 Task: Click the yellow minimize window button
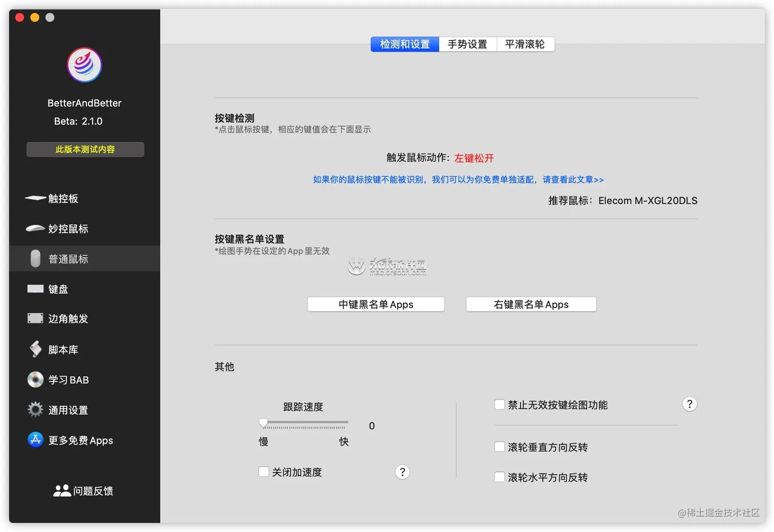coord(35,17)
